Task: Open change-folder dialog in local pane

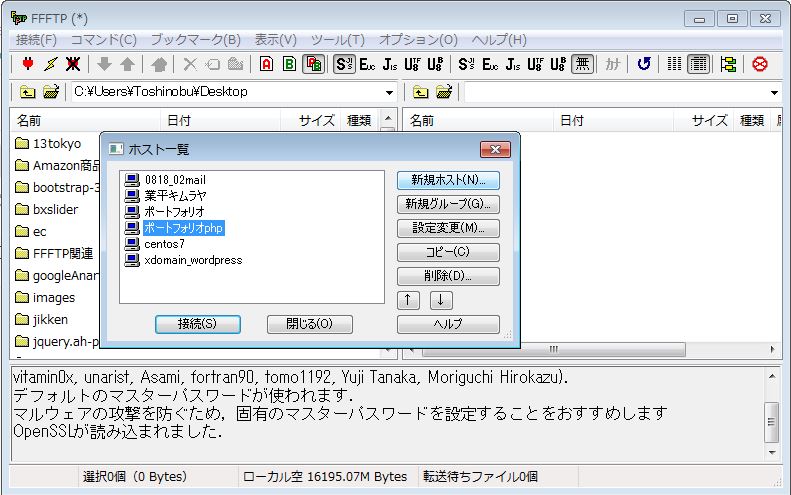Action: (50, 92)
